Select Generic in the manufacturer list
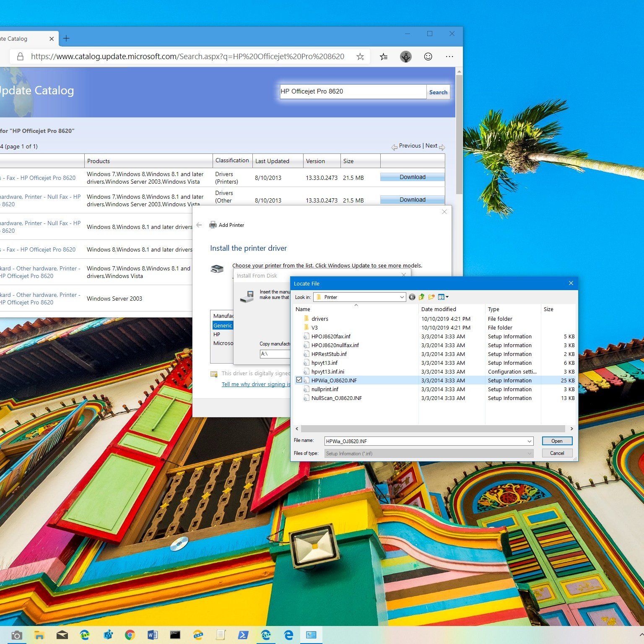This screenshot has width=644, height=644. (223, 325)
